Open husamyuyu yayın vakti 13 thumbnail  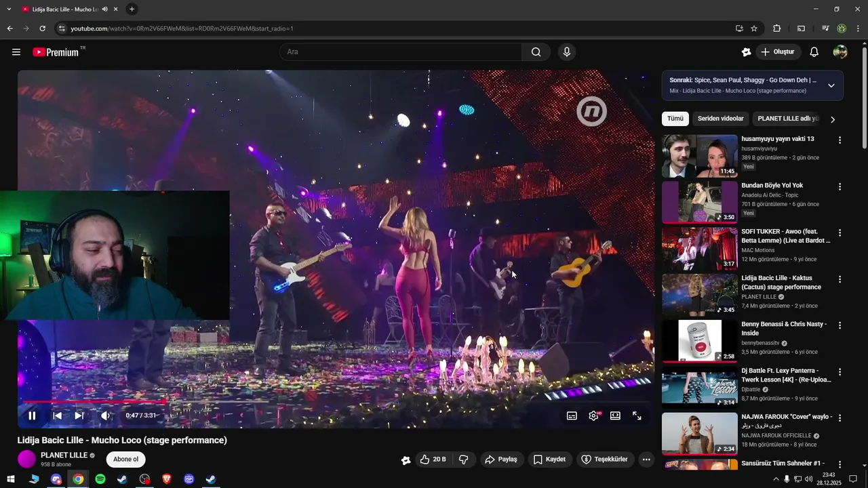pos(699,156)
